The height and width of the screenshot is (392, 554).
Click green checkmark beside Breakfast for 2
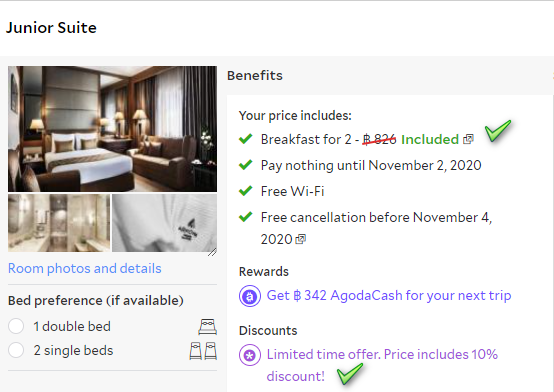click(246, 139)
